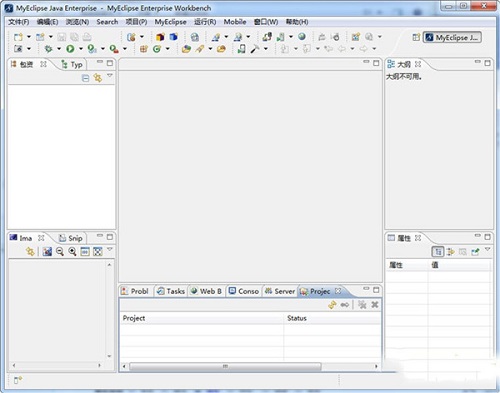Click the fit-to-window icon in Image Preview
Image resolution: width=500 pixels, height=393 pixels.
pyautogui.click(x=98, y=252)
